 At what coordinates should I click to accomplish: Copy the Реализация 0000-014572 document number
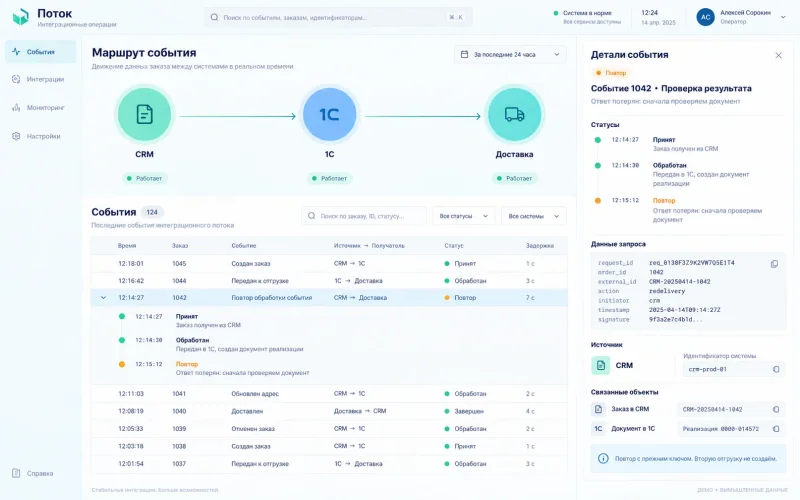coord(776,429)
